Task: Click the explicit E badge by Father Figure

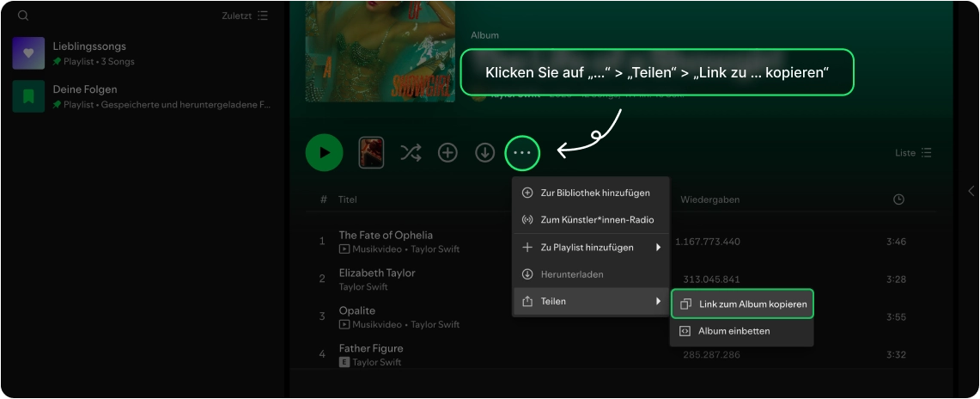Action: 344,362
